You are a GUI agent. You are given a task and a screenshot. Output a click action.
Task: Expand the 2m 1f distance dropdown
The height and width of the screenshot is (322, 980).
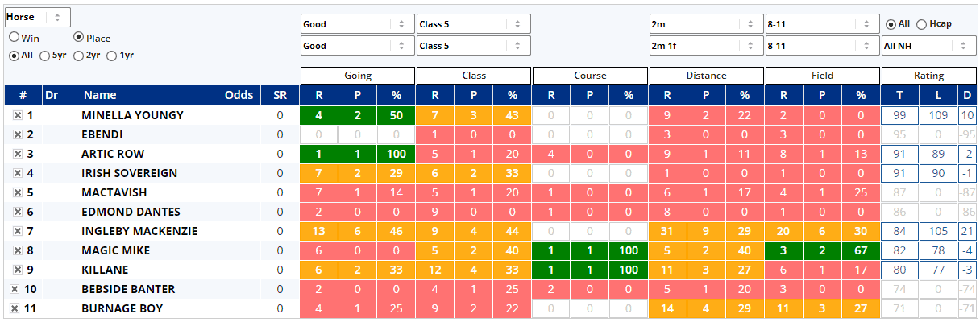[706, 46]
